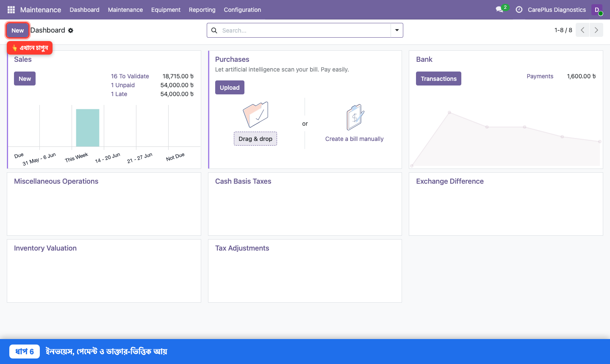Click CarePlus Diagnostics company name
Viewport: 610px width, 364px height.
tap(557, 10)
